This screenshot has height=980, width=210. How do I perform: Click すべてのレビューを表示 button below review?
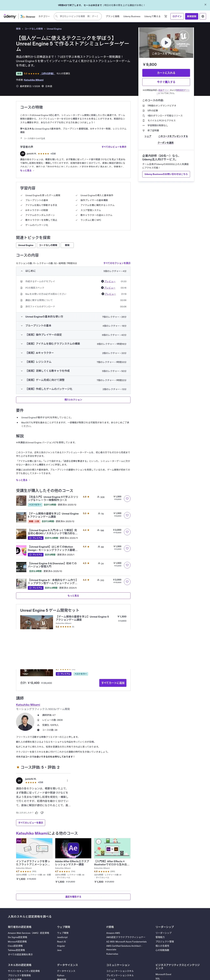pos(30,823)
